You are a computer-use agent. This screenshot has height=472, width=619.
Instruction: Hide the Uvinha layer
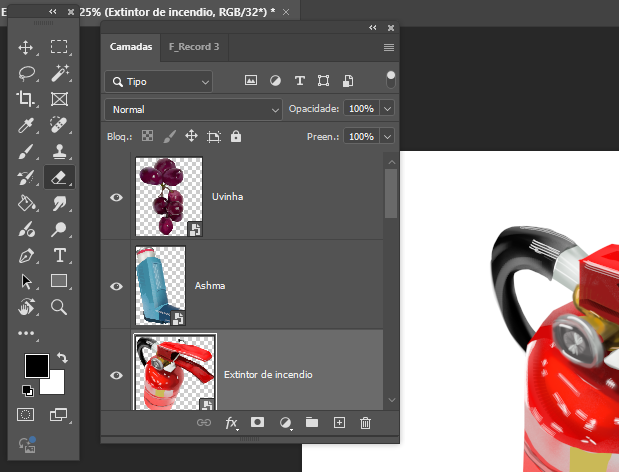(x=116, y=197)
